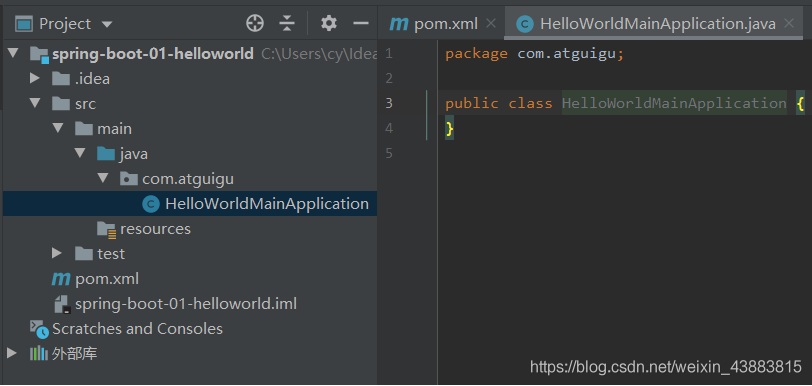Click the 'class' keyword in editor
The image size is (812, 386).
(530, 103)
